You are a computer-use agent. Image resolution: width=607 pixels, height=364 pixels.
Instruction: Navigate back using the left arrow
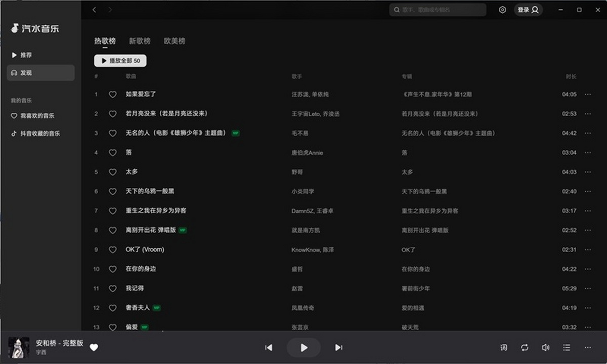[94, 10]
